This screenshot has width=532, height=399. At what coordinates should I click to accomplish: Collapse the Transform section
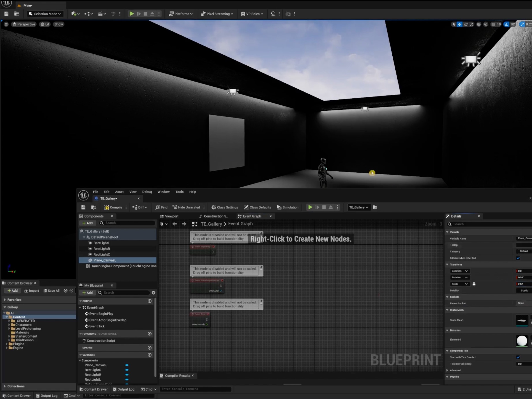tap(447, 265)
